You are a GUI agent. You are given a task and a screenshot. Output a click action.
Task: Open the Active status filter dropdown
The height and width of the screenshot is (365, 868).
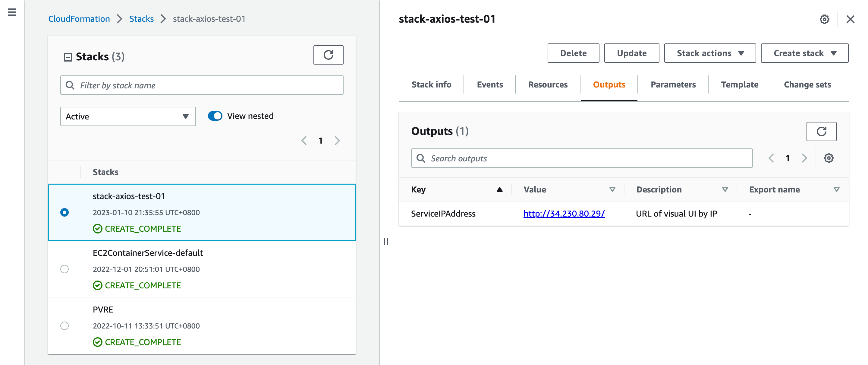[128, 116]
